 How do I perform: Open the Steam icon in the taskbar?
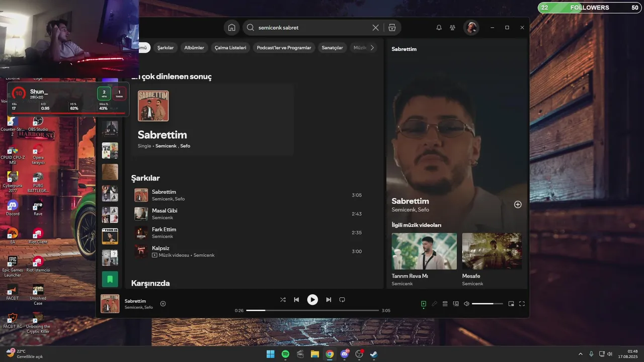pyautogui.click(x=374, y=354)
